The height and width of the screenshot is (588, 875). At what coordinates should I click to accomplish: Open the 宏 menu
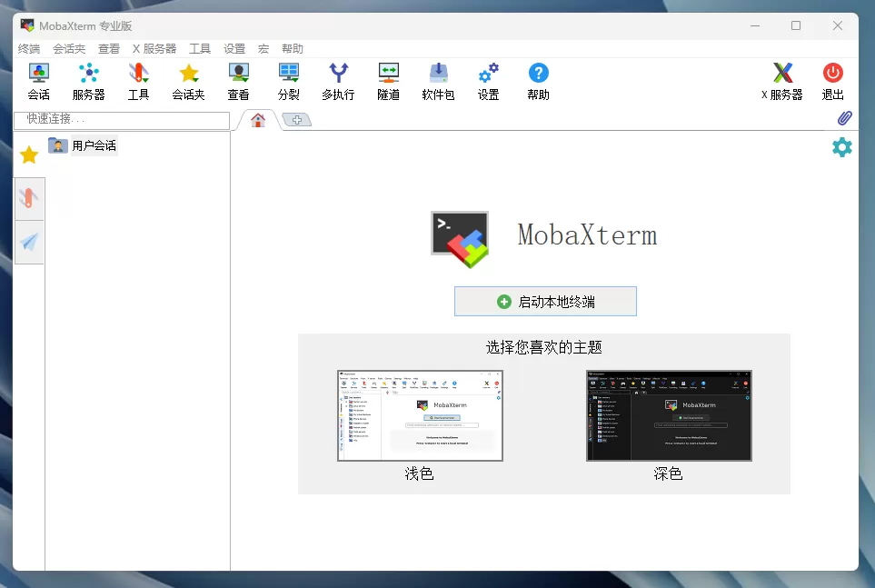click(263, 48)
